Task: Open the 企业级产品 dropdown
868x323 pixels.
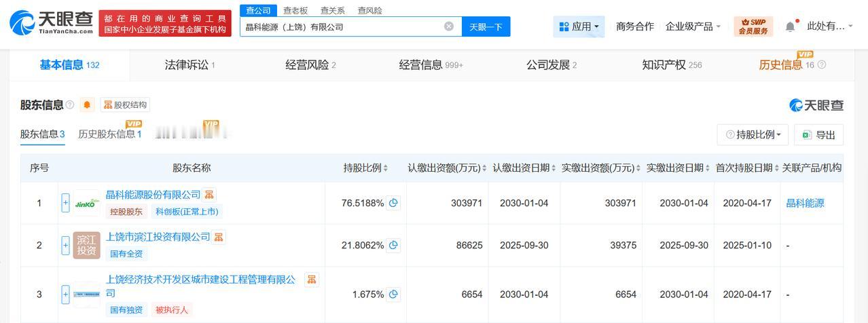Action: [693, 26]
